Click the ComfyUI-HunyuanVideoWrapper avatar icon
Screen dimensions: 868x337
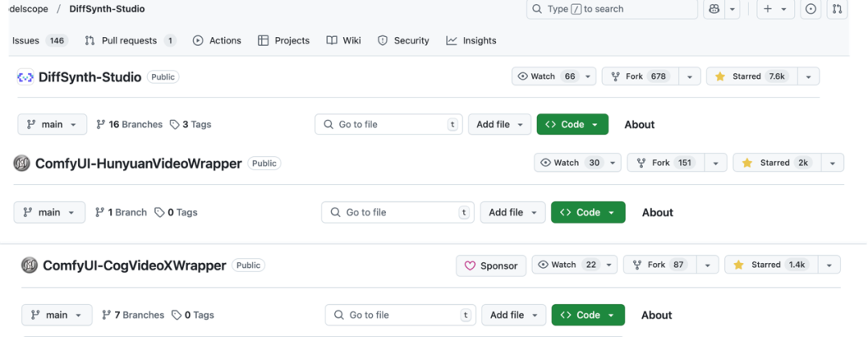coord(22,163)
